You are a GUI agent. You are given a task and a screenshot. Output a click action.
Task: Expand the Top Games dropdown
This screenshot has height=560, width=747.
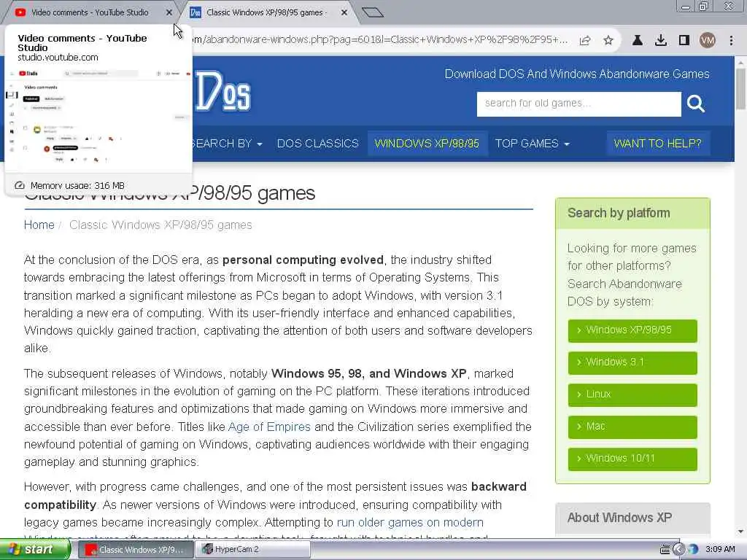(532, 144)
